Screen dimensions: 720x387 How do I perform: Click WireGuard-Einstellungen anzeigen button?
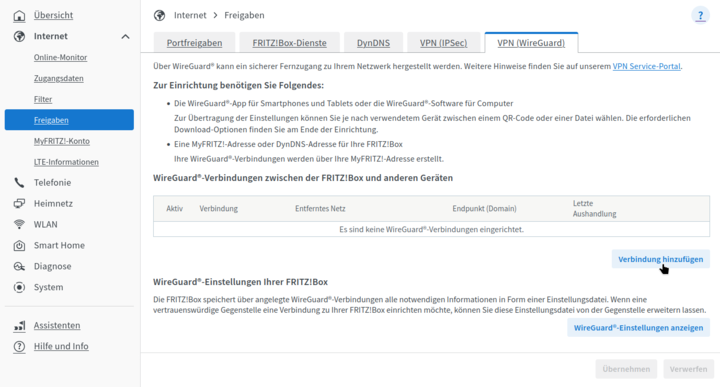pos(638,328)
